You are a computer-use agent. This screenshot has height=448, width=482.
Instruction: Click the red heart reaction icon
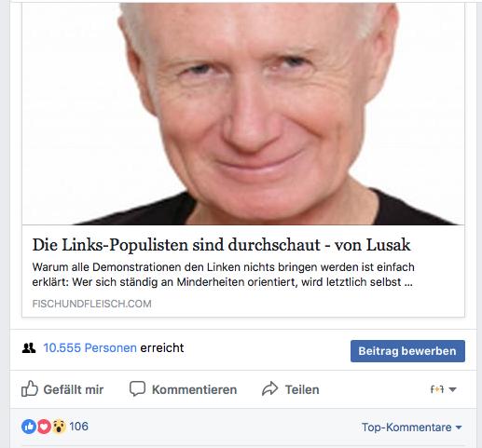click(44, 427)
